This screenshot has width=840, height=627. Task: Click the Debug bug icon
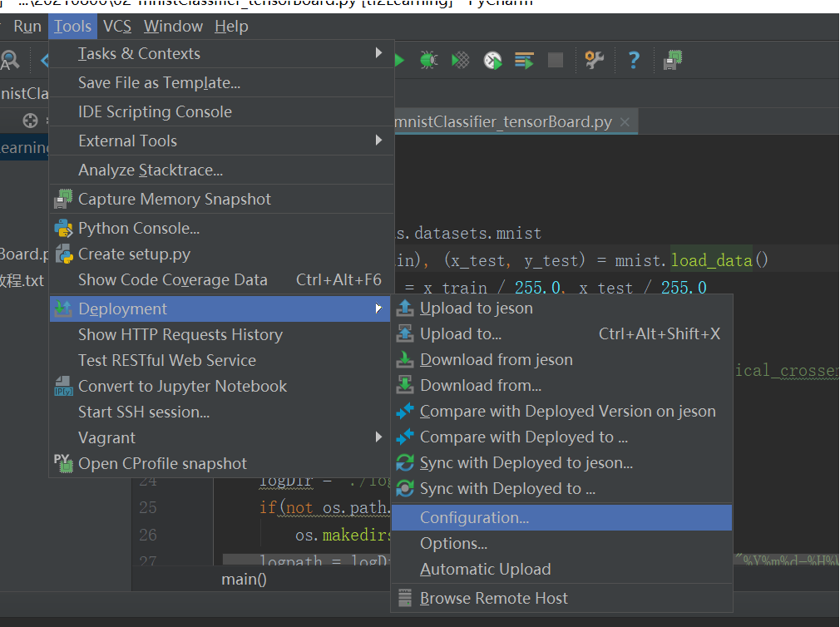[428, 60]
